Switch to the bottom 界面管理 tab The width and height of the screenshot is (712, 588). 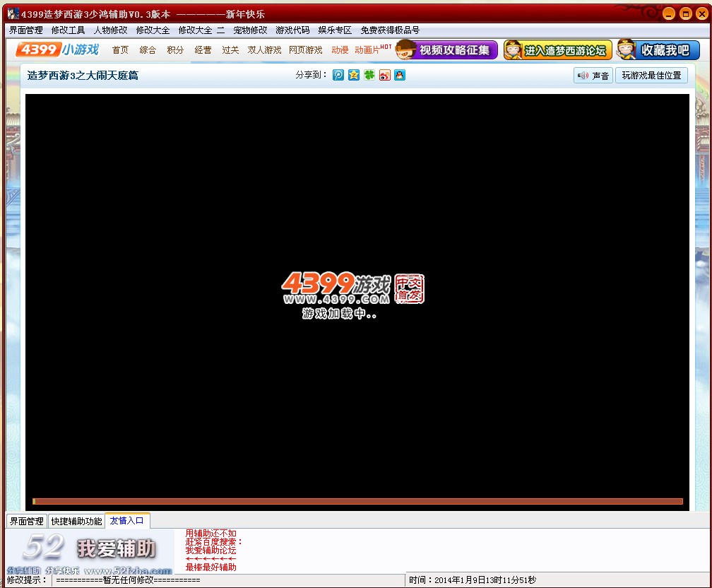[x=27, y=521]
